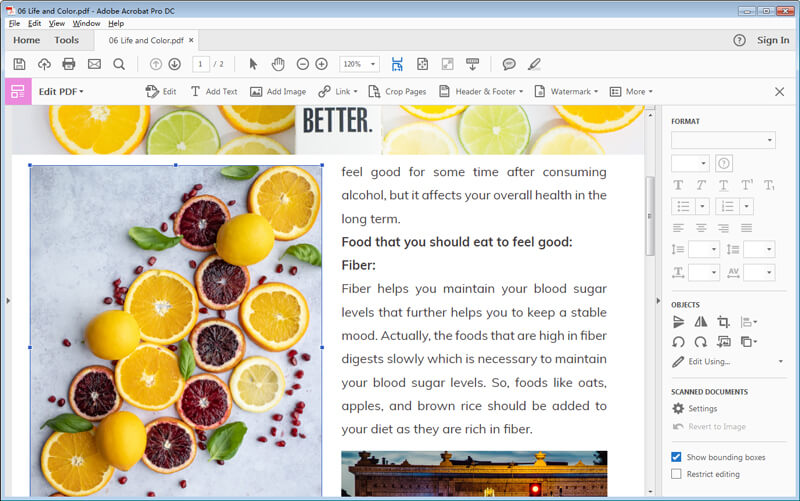Go to next page arrow
This screenshot has width=800, height=501.
174,64
